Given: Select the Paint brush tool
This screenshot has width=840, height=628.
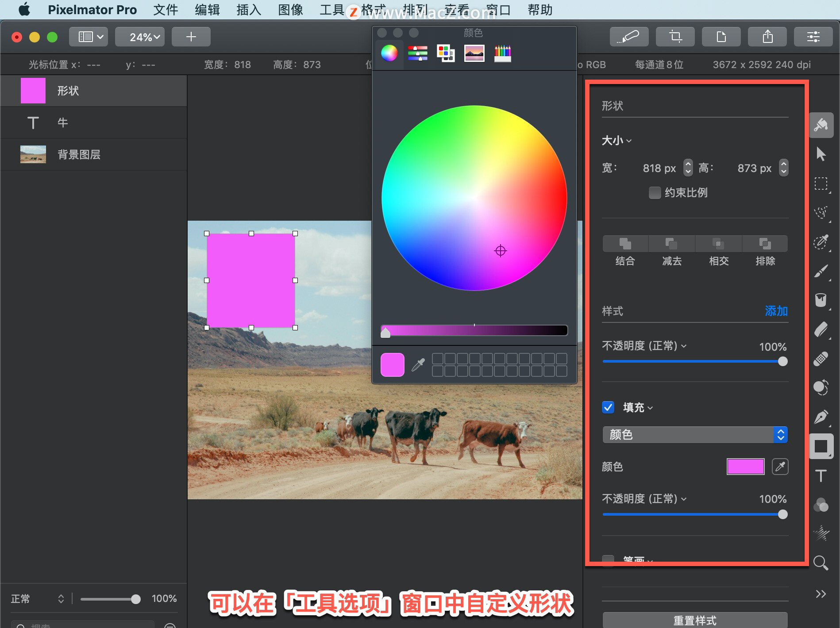Looking at the screenshot, I should [x=821, y=271].
